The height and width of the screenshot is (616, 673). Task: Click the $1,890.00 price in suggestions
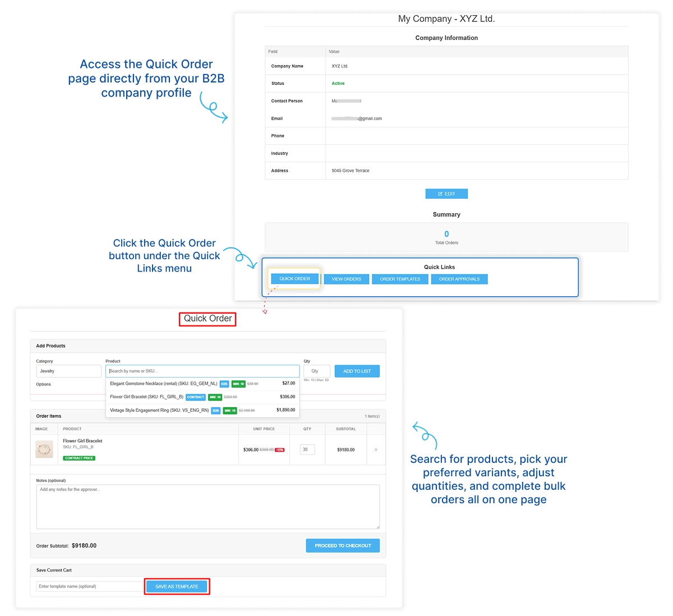click(285, 410)
